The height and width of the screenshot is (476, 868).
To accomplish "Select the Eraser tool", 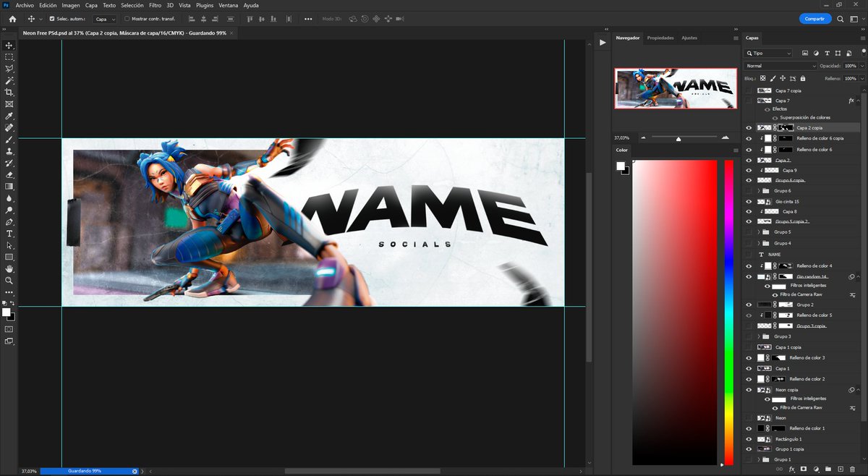I will 9,174.
